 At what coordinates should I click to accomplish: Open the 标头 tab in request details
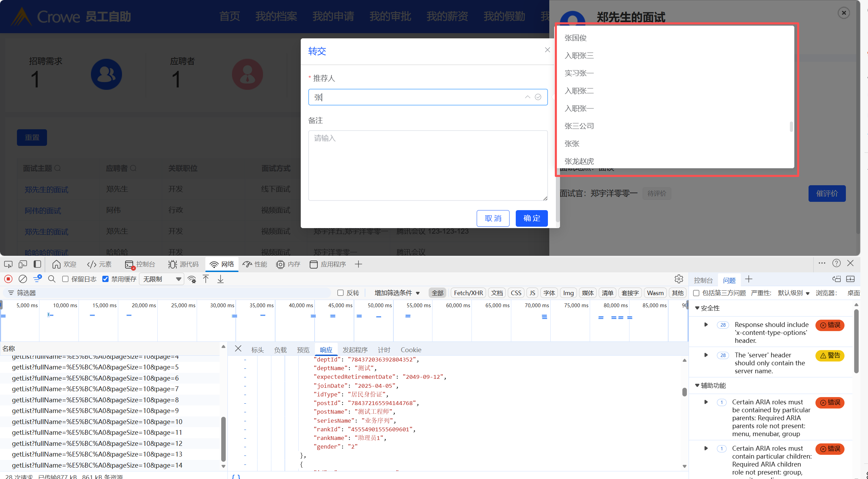pos(258,350)
